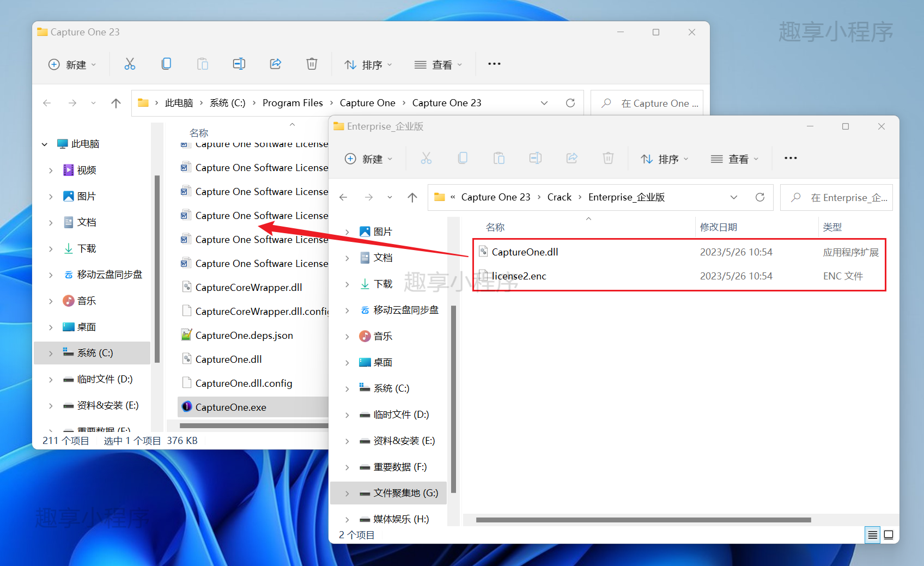Select 资料&安装 (E:) in Capture One 23 sidebar

click(x=92, y=405)
